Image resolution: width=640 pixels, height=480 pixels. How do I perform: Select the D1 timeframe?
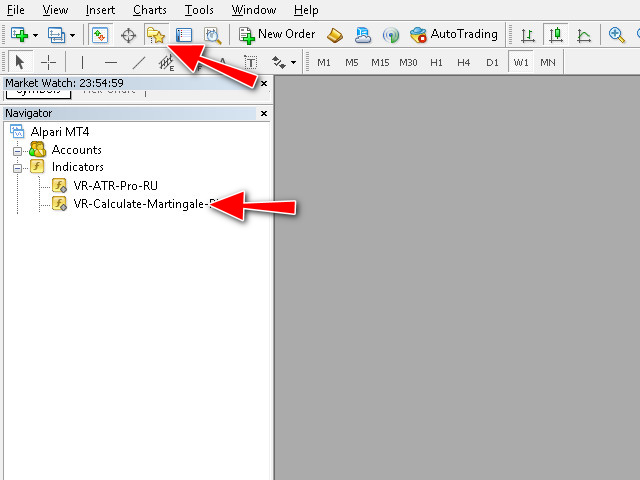coord(492,62)
